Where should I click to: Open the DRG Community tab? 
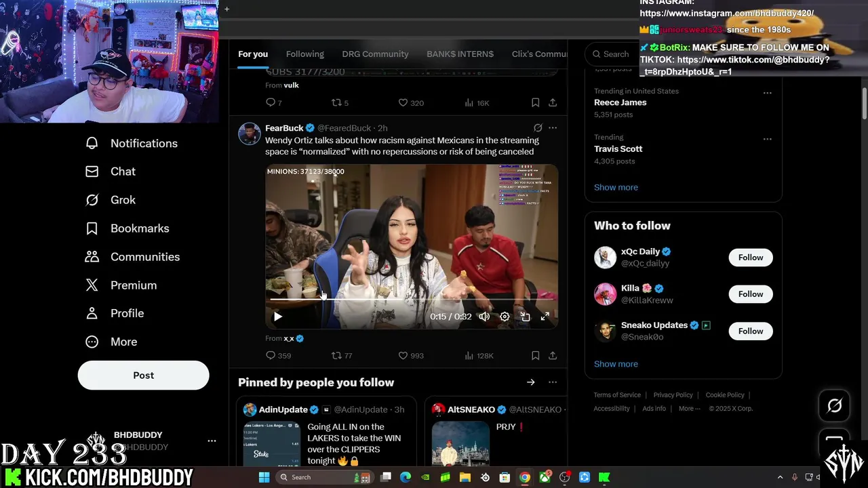(x=375, y=54)
